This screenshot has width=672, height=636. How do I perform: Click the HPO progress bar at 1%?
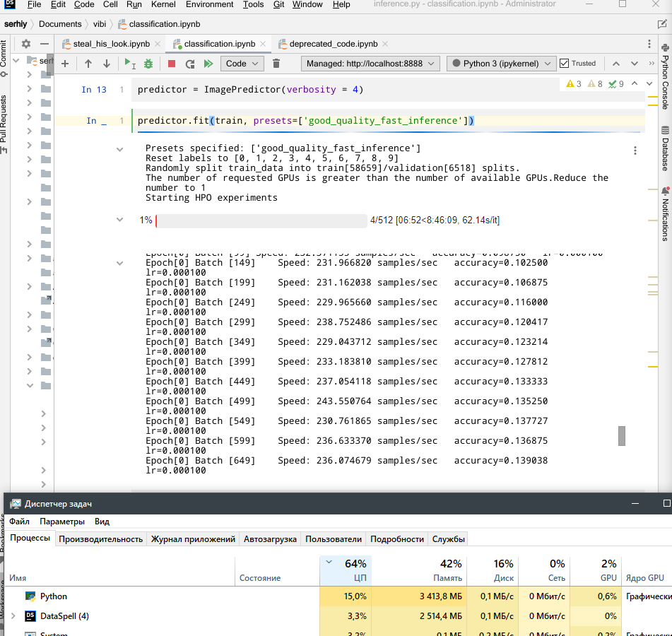pyautogui.click(x=261, y=220)
